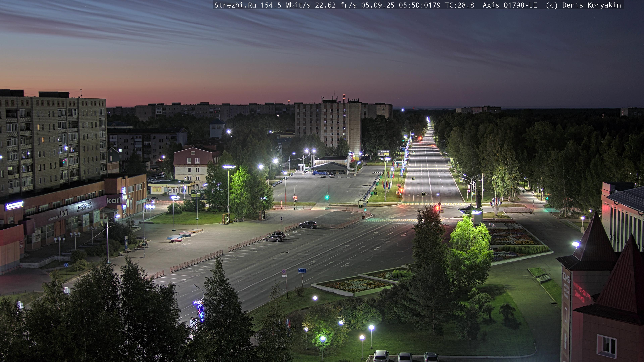Select the 154.5 Mbit/s bitrate readout
Viewport: 644px width, 362px height.
285,5
